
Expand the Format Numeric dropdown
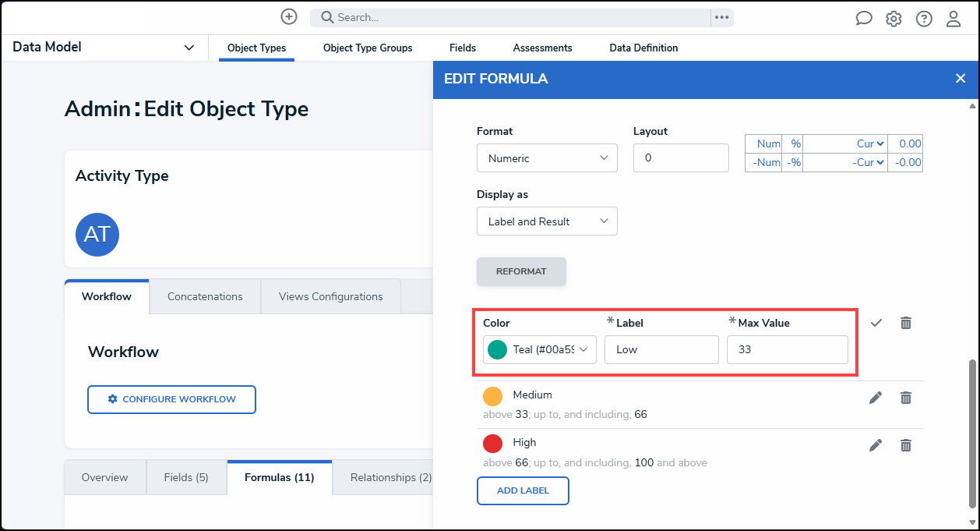pyautogui.click(x=547, y=158)
